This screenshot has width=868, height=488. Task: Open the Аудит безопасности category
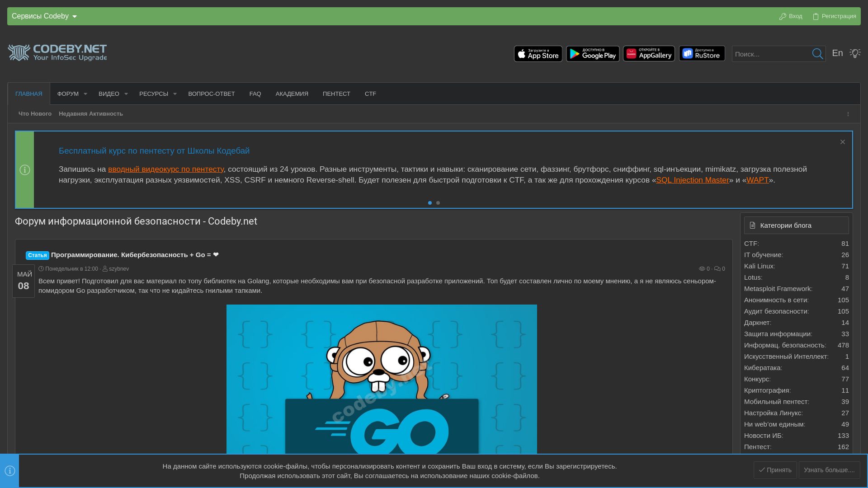pos(776,311)
